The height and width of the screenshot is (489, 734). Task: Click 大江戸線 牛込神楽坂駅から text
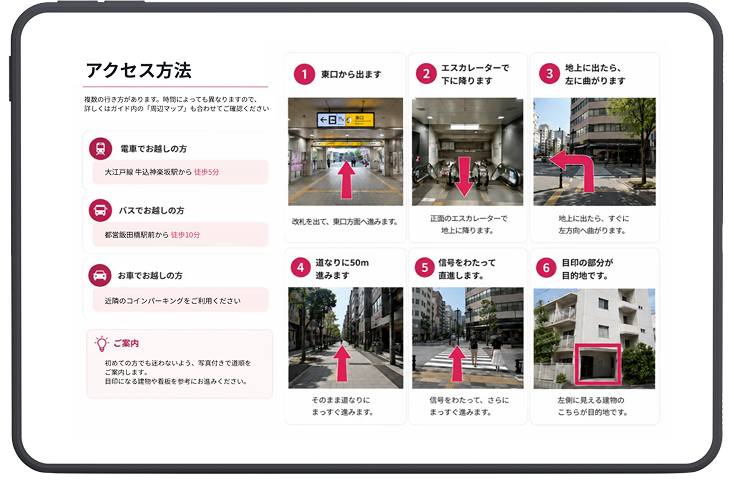pos(148,172)
